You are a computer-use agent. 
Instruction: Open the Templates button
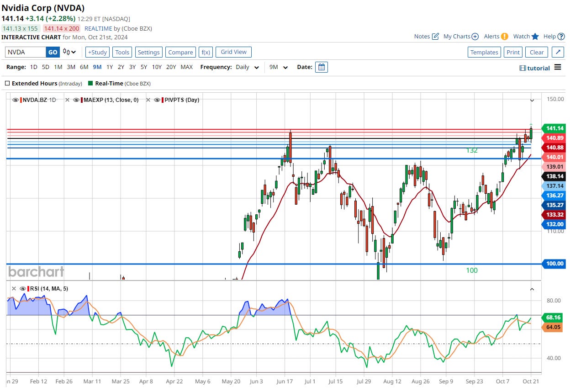pos(484,52)
